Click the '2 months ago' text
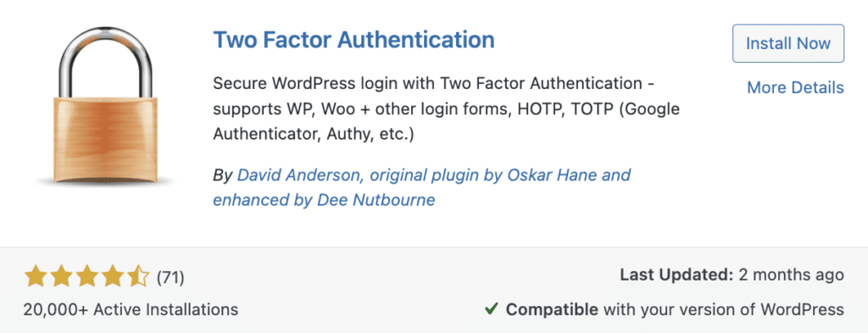868x333 pixels. [792, 275]
